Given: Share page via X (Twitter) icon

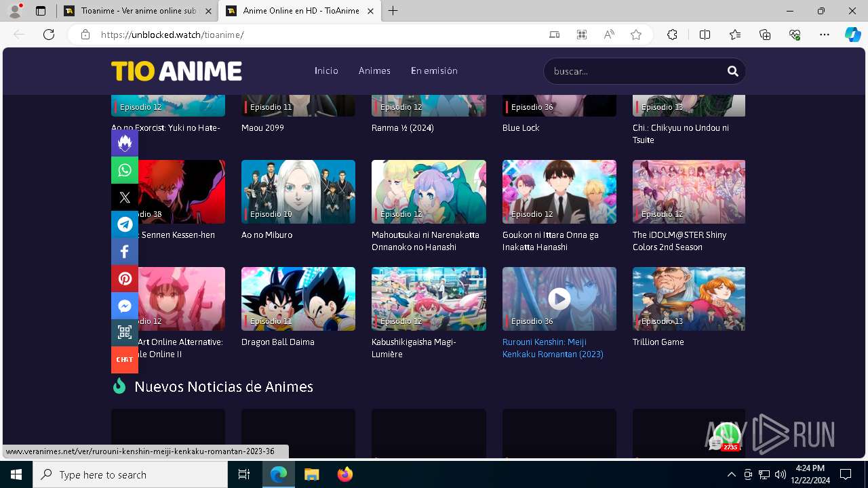Looking at the screenshot, I should (125, 197).
